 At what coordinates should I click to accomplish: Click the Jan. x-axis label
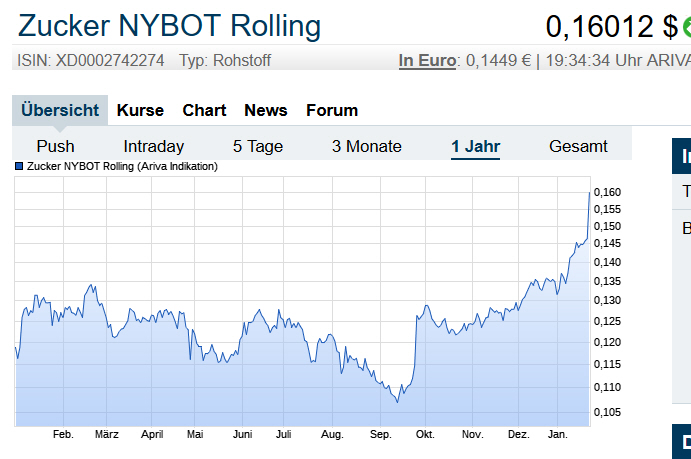pos(557,434)
